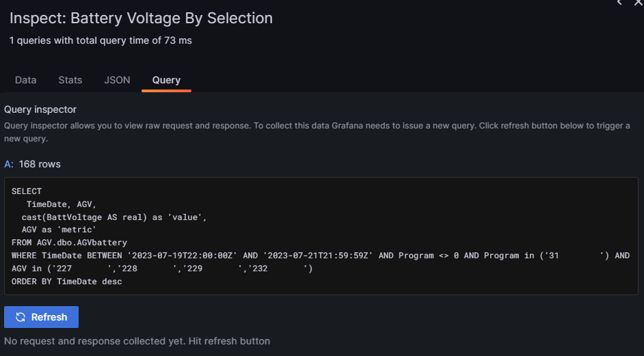Click the 'ORDER BY TimeDate desc' line
The width and height of the screenshot is (644, 356).
[66, 282]
